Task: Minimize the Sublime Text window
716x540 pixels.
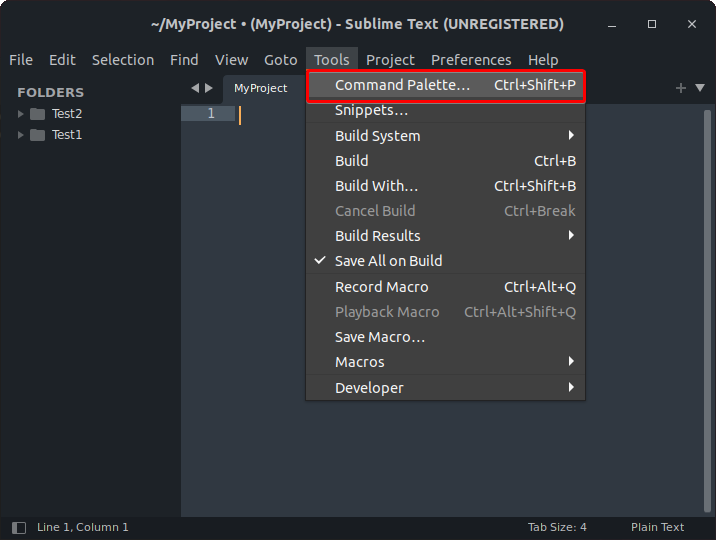Action: [612, 24]
